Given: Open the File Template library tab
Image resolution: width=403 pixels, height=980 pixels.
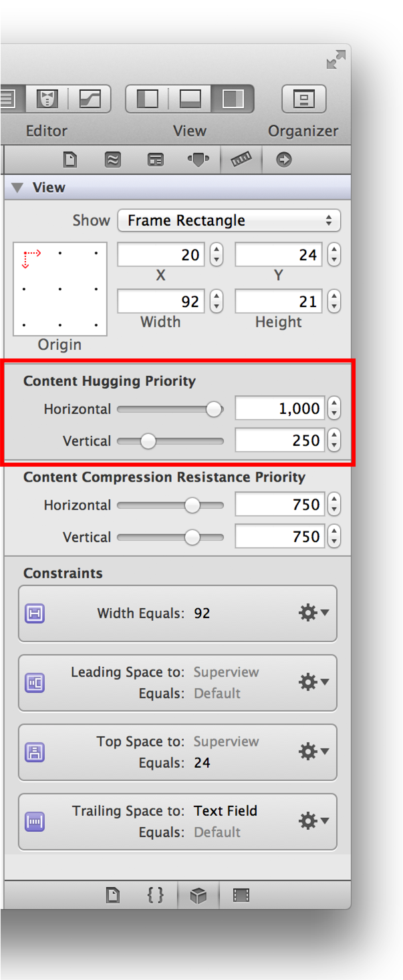Looking at the screenshot, I should pyautogui.click(x=113, y=895).
